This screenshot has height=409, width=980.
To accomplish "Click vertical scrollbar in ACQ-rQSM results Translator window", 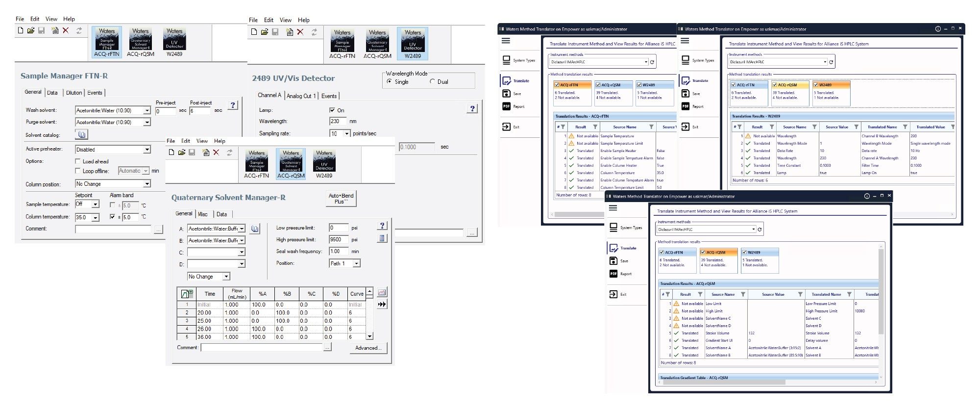I will click(x=881, y=292).
